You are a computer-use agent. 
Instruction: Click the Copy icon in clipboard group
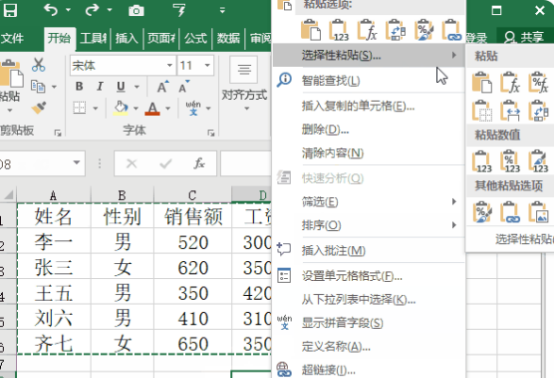[38, 87]
